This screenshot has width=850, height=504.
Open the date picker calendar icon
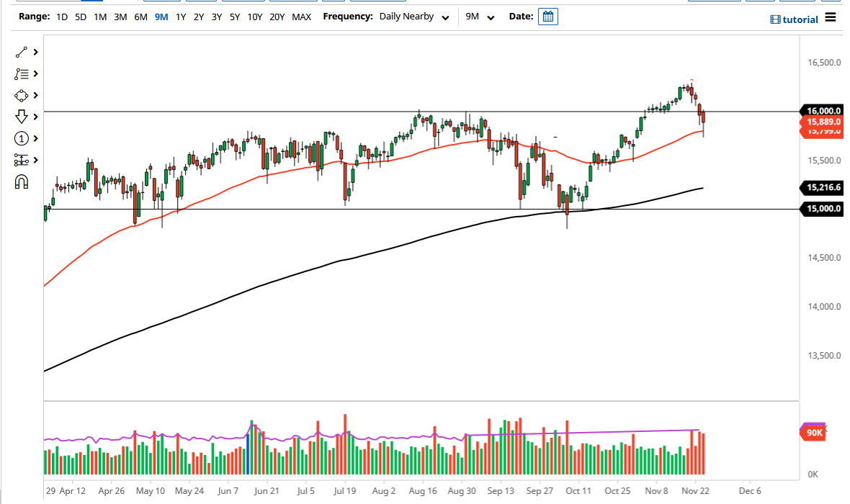(x=547, y=16)
